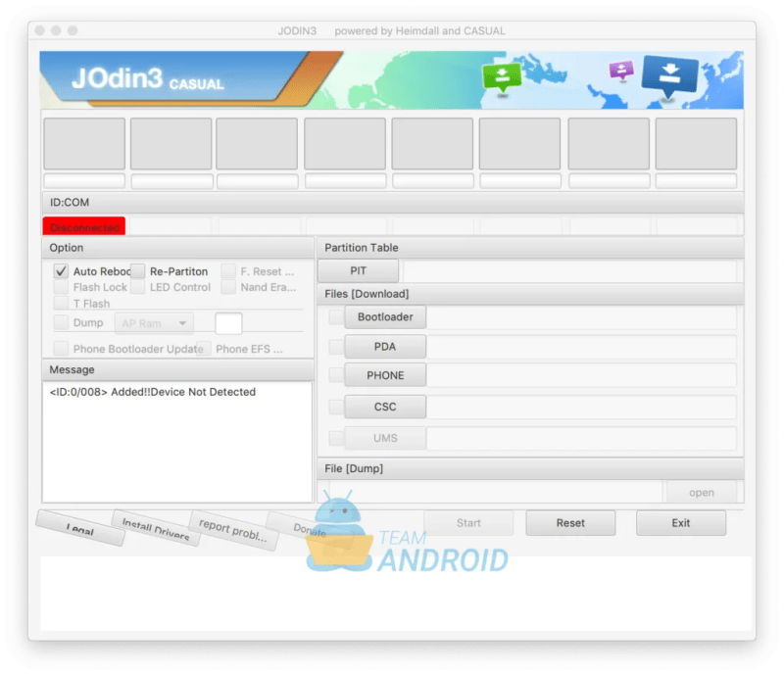The image size is (784, 675).
Task: Click the File Dump path field
Action: [496, 492]
